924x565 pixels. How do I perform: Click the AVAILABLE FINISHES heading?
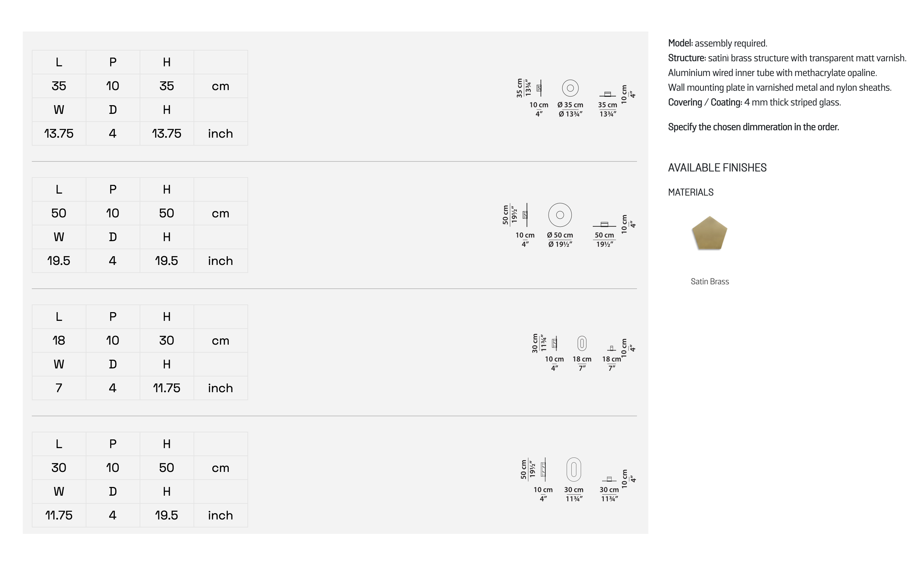click(717, 167)
